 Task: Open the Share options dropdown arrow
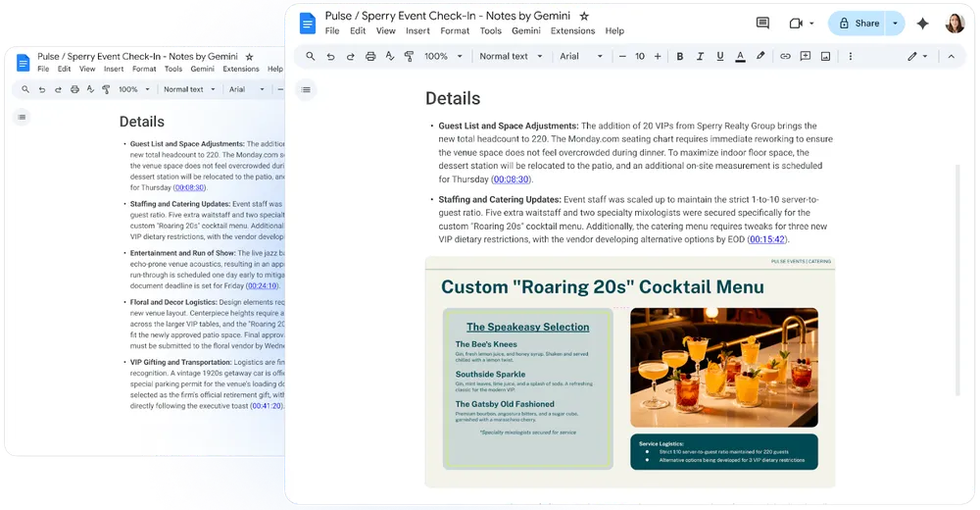[895, 24]
